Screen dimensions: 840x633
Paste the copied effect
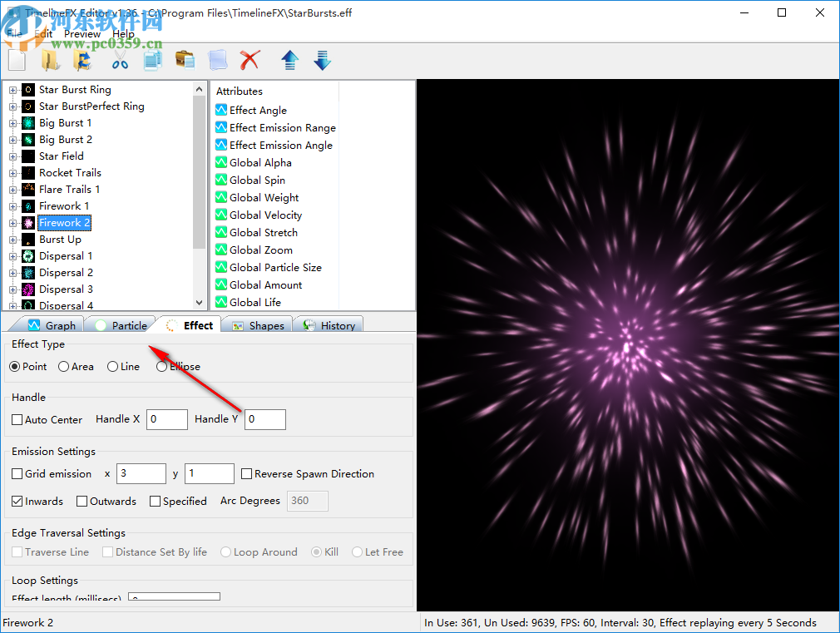(x=185, y=60)
